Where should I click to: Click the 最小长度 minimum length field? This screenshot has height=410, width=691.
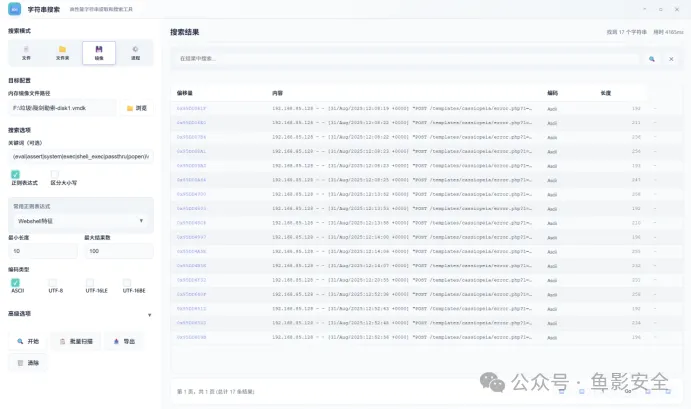[x=42, y=251]
